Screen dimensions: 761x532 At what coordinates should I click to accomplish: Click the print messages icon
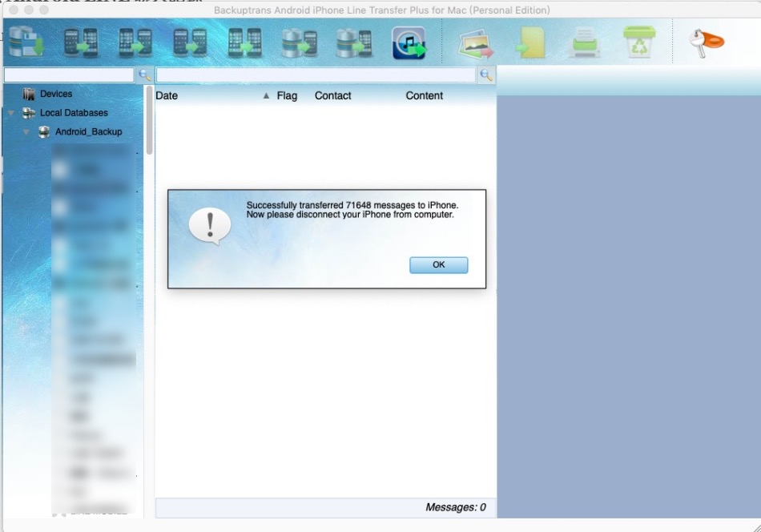(585, 42)
